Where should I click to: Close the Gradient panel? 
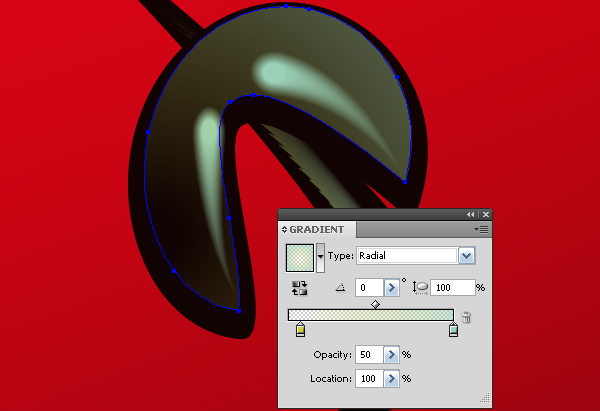(x=486, y=215)
